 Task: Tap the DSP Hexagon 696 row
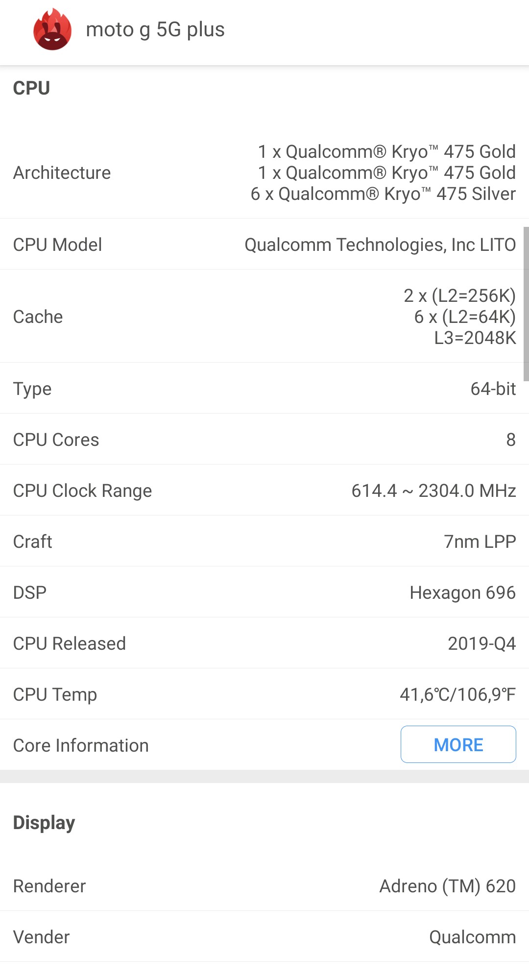click(264, 592)
